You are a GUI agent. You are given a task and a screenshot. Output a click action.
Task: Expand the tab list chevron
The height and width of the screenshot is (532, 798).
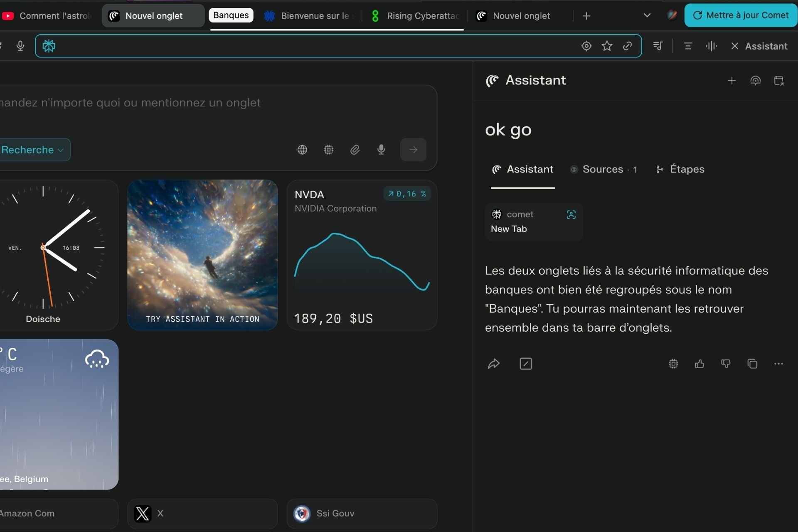coord(647,16)
